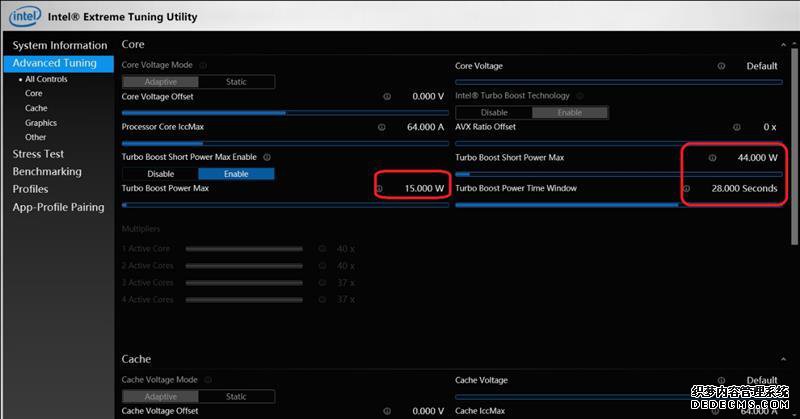The width and height of the screenshot is (800, 419).
Task: Open info icon beside Turbo Boost Power Time Window value
Action: pyautogui.click(x=687, y=189)
